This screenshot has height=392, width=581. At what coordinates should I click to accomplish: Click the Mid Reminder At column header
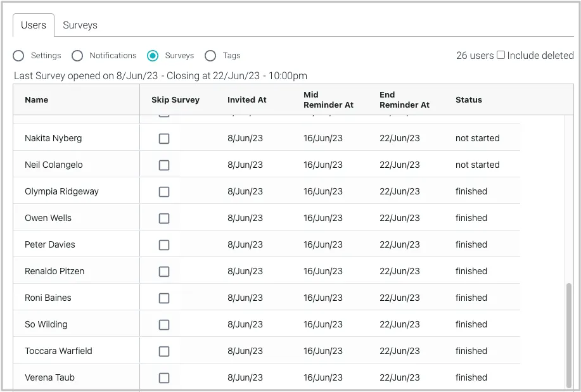tap(328, 99)
